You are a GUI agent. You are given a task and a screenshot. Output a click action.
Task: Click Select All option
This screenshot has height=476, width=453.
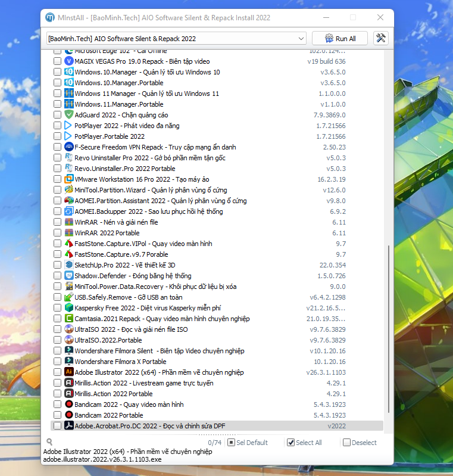[305, 442]
